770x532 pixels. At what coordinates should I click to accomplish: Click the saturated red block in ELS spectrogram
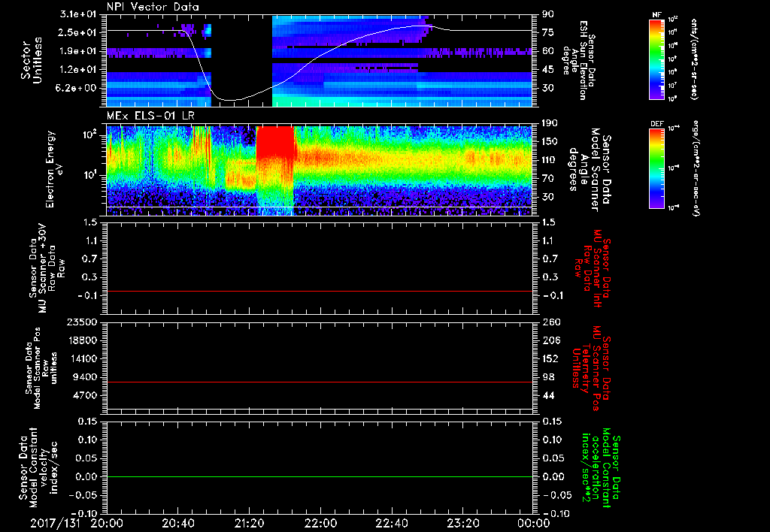pyautogui.click(x=275, y=142)
